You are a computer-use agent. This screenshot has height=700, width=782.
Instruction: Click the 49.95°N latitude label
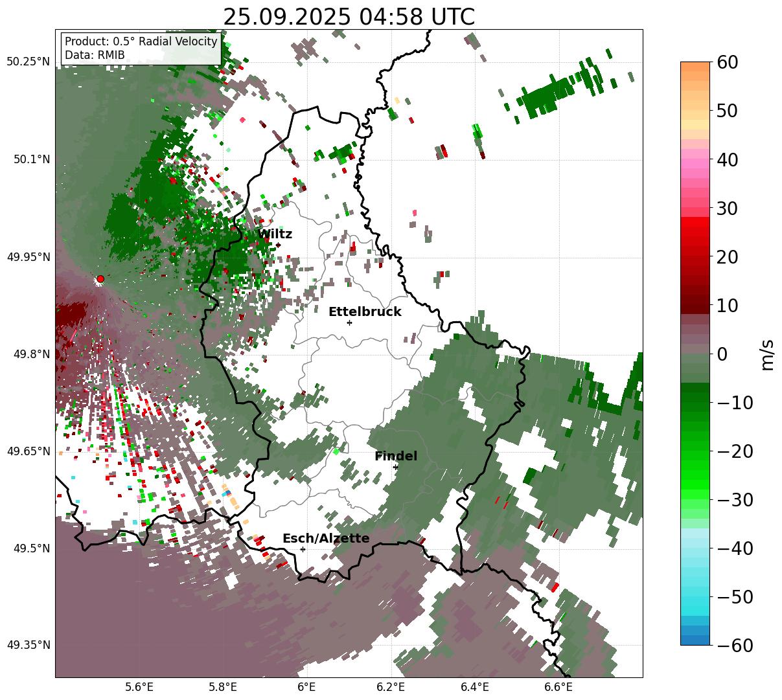point(29,257)
